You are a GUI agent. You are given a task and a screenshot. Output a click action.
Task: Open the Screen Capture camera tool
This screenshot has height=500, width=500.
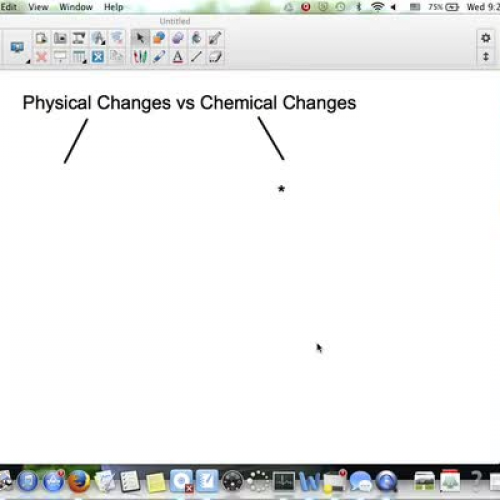[60, 38]
